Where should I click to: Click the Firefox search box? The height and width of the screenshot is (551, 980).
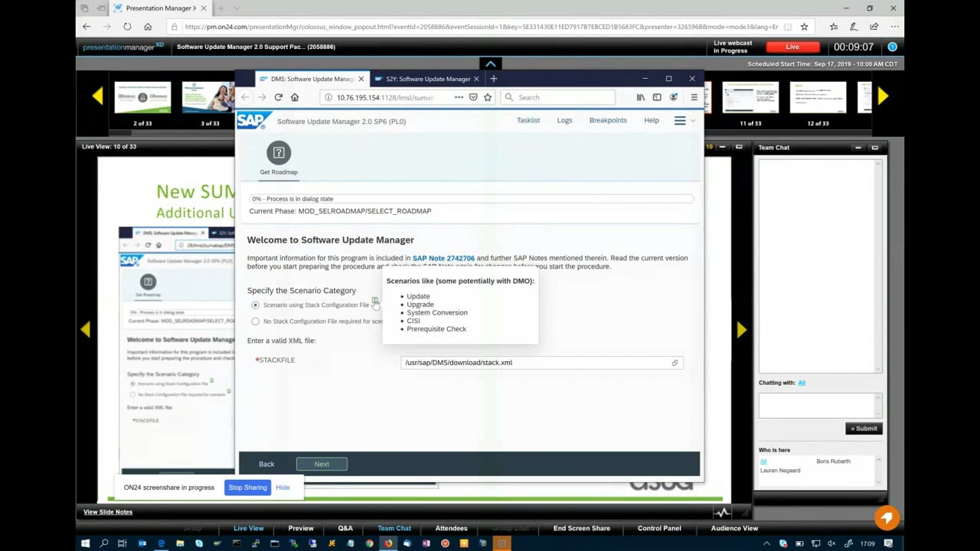coord(557,97)
